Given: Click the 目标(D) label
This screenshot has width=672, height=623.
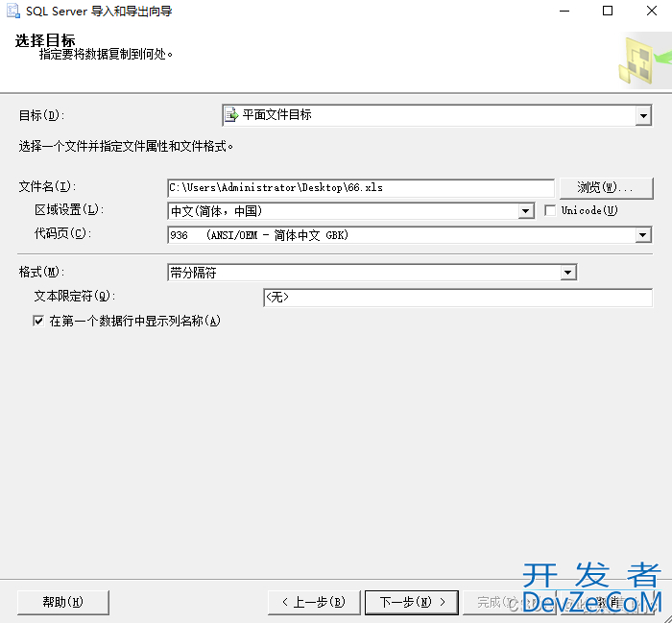Looking at the screenshot, I should [x=41, y=115].
